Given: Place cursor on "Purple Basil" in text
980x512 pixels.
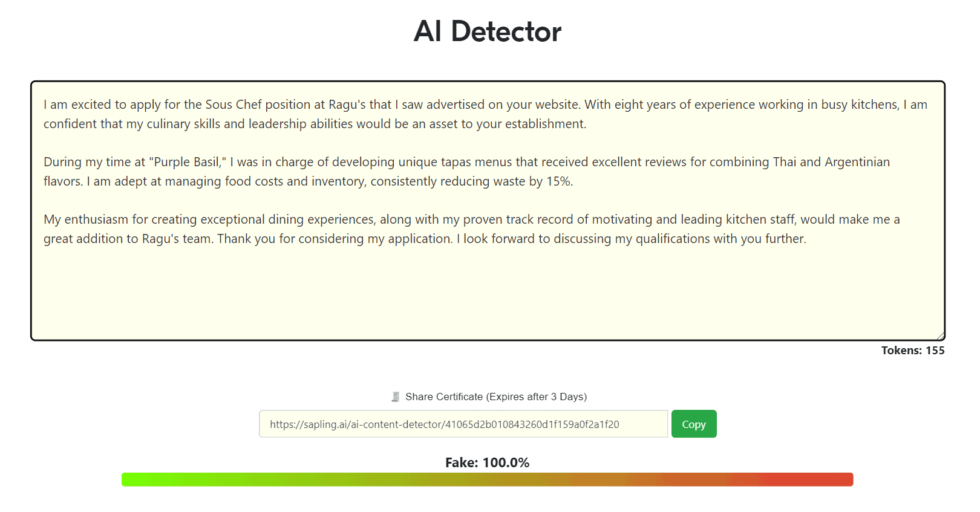Looking at the screenshot, I should tap(186, 162).
